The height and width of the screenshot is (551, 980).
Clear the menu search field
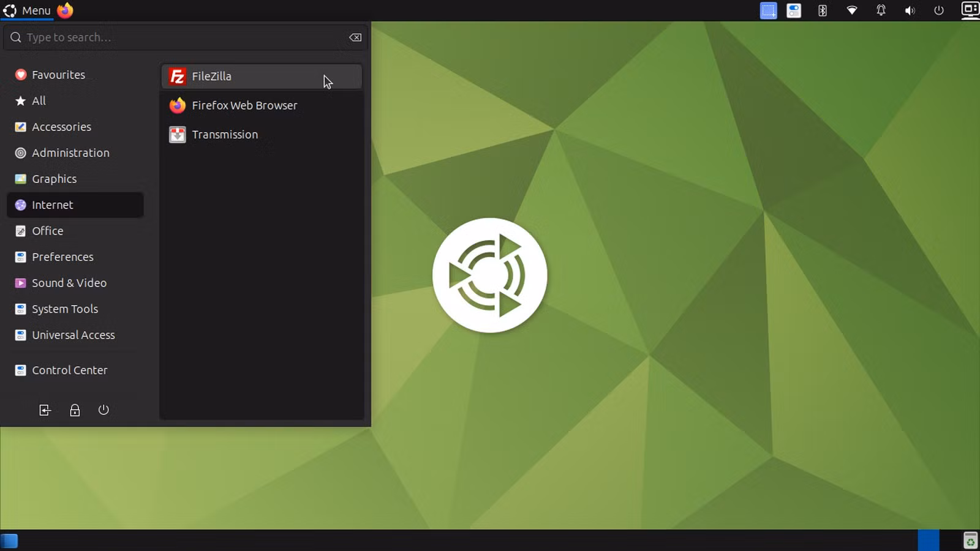tap(355, 37)
